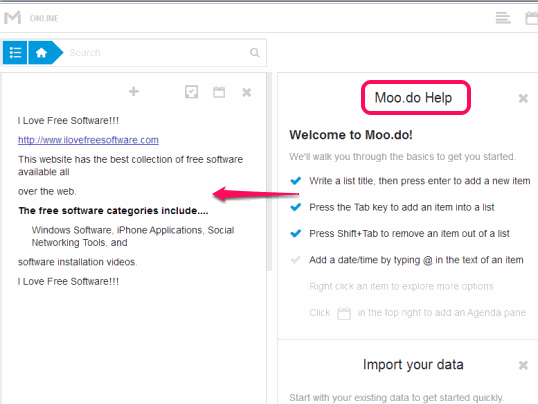Click checkmark beside Write a list title
Image resolution: width=538 pixels, height=404 pixels.
(295, 181)
